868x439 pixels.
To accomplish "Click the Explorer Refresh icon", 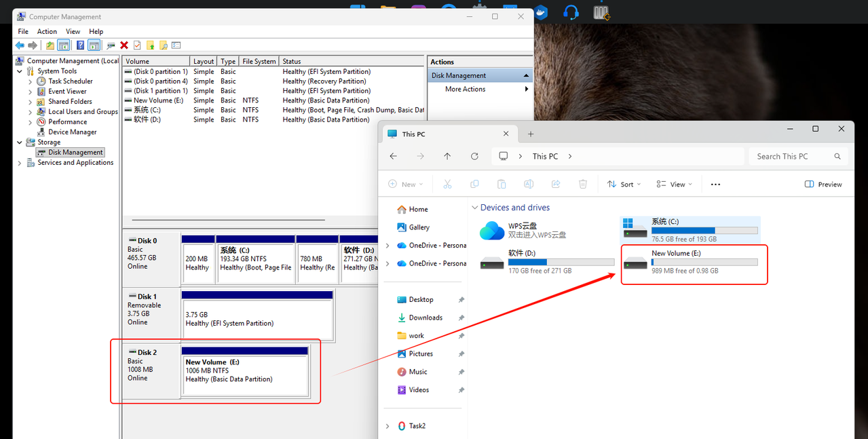I will pos(474,156).
